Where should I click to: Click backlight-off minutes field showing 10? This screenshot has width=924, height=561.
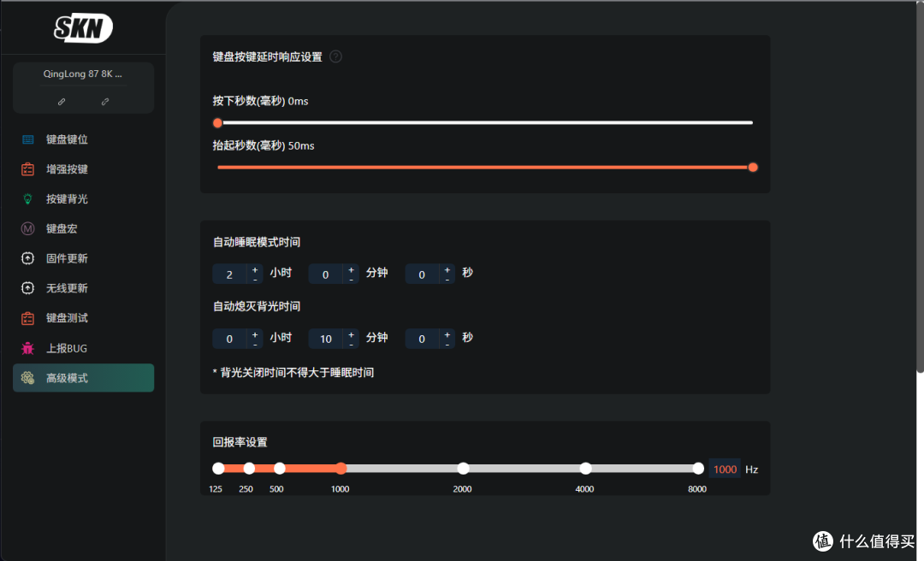point(326,339)
